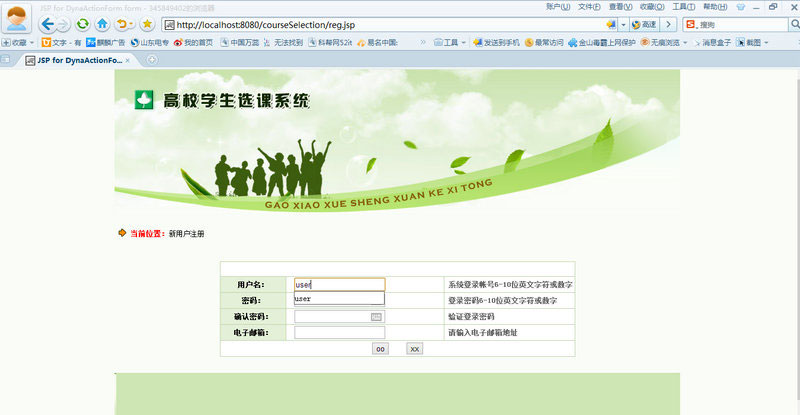
Task: Click the 请输入电子邮箱地址 hint text
Action: click(483, 332)
